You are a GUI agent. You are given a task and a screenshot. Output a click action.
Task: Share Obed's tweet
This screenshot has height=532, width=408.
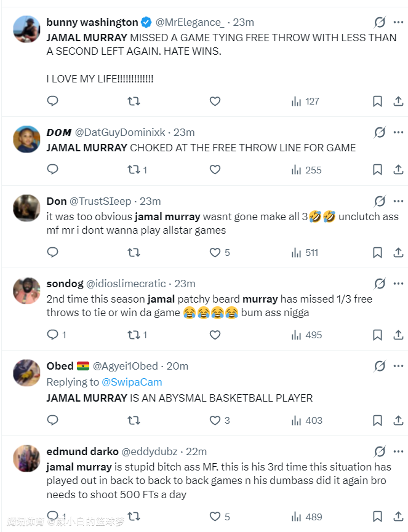point(398,421)
